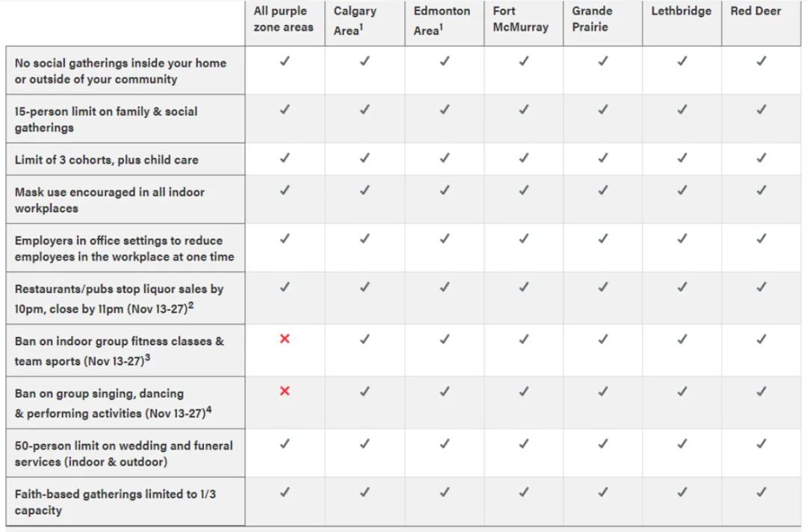807x532 pixels.
Task: Select the Calgary Area column header
Action: click(355, 21)
